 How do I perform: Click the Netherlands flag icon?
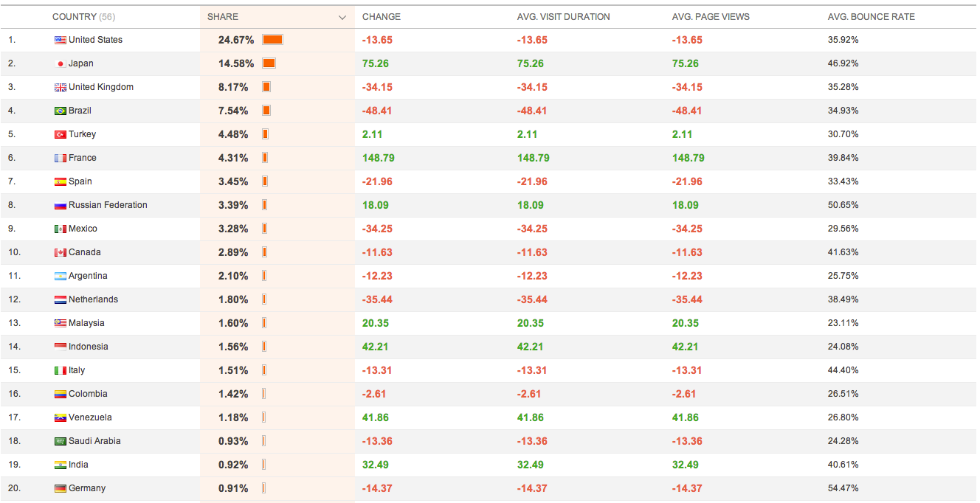61,299
